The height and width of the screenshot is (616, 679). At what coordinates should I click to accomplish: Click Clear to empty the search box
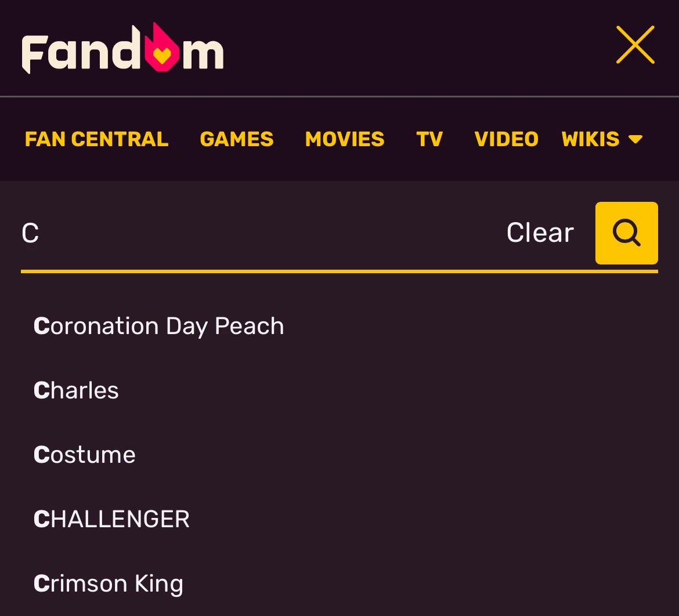click(x=539, y=232)
